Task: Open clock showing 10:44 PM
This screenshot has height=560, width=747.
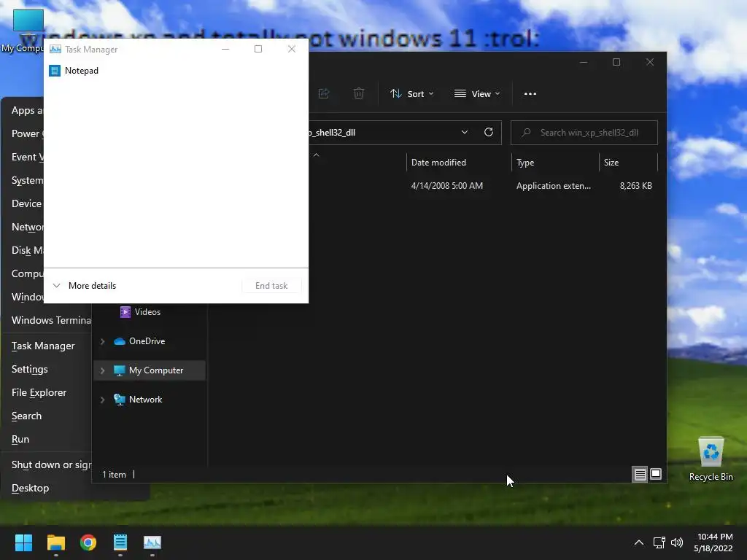Action: click(x=713, y=542)
